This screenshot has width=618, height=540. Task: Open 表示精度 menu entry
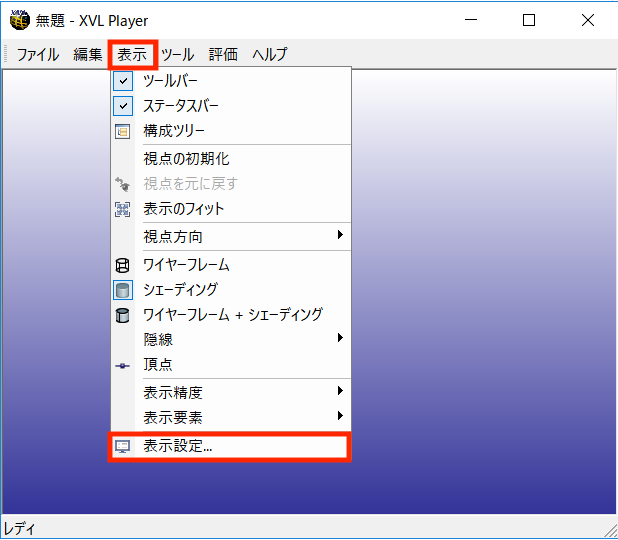pos(231,393)
